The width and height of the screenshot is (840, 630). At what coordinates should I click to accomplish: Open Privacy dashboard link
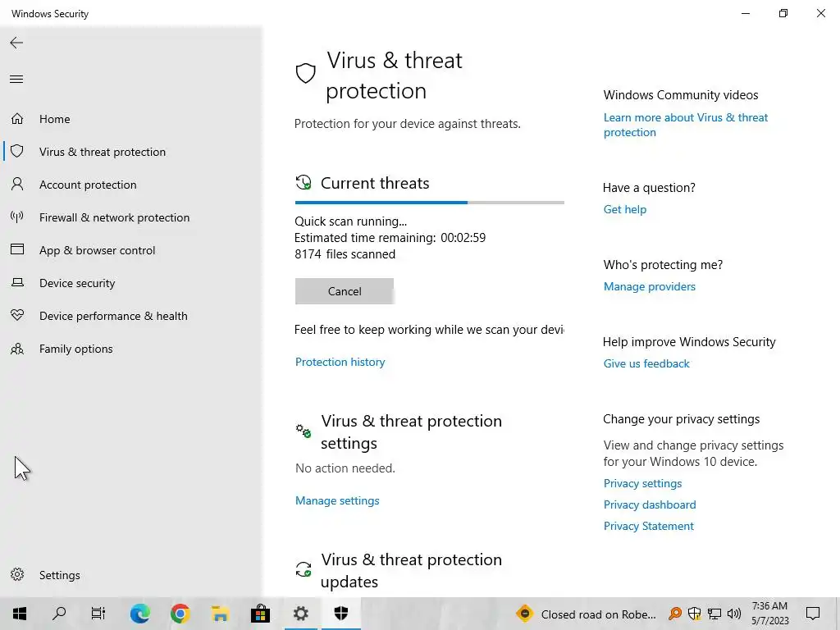650,504
